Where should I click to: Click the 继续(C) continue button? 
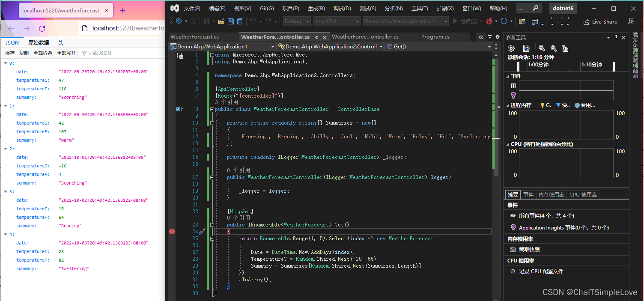click(467, 21)
